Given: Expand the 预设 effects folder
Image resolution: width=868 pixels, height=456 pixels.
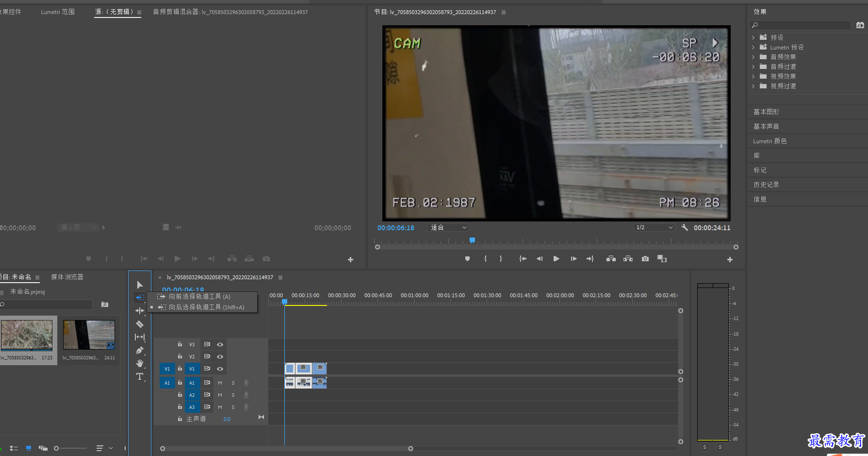Looking at the screenshot, I should pos(753,37).
